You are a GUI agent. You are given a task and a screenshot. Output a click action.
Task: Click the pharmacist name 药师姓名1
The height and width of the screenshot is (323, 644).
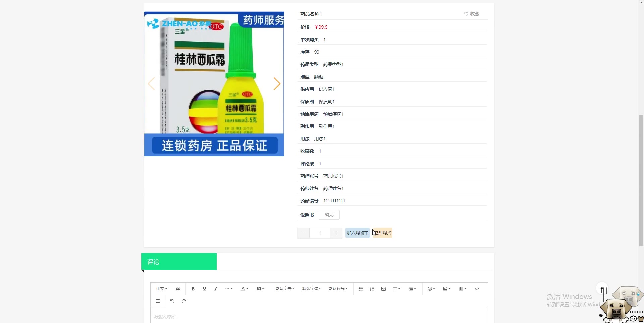333,188
